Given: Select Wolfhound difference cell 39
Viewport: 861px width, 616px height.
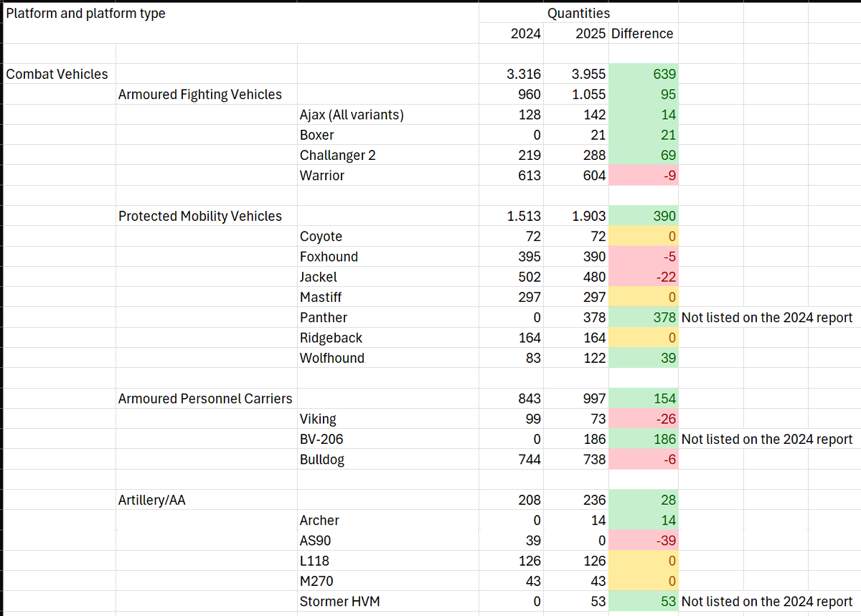Looking at the screenshot, I should coord(643,357).
